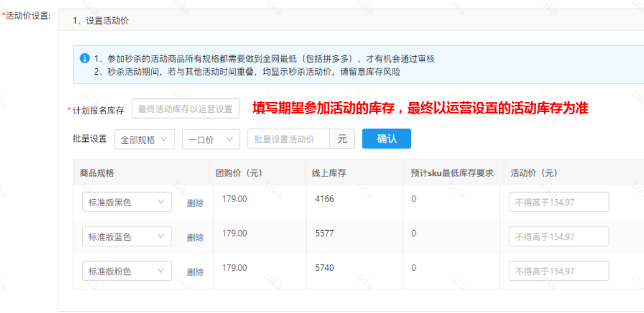The width and height of the screenshot is (644, 313).
Task: Click the blue 确认 button
Action: (x=387, y=139)
